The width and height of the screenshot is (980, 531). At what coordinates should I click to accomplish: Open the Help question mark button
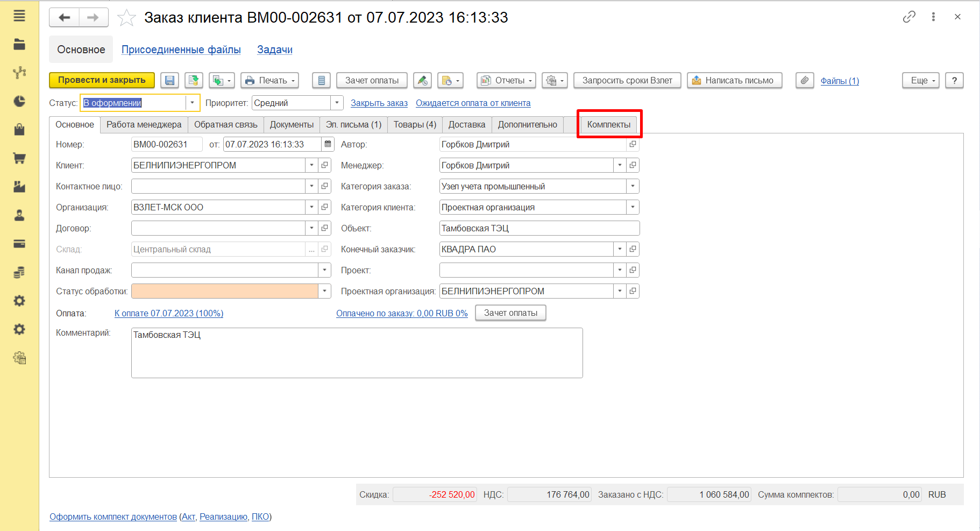click(x=954, y=80)
